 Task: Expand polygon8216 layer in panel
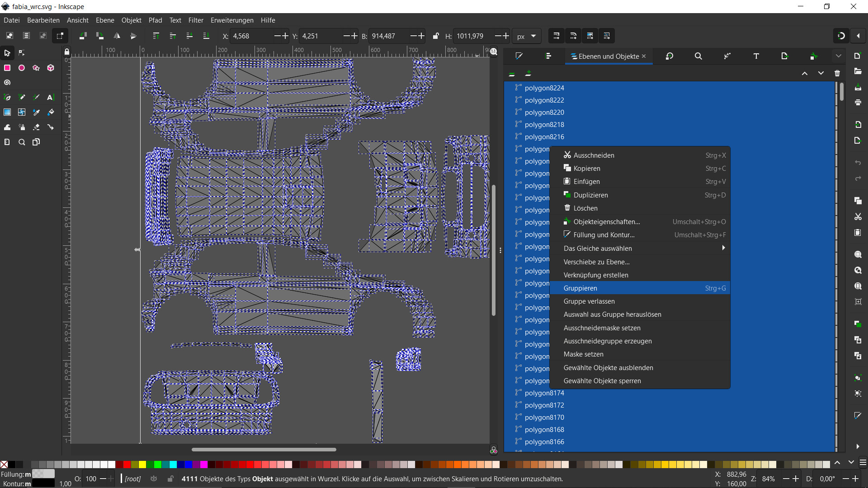(x=509, y=136)
